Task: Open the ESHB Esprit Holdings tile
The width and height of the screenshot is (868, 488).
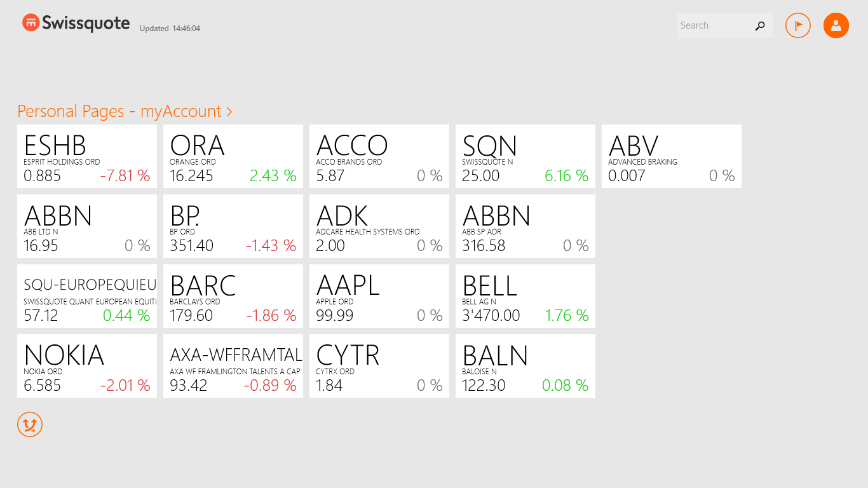Action: pos(87,156)
